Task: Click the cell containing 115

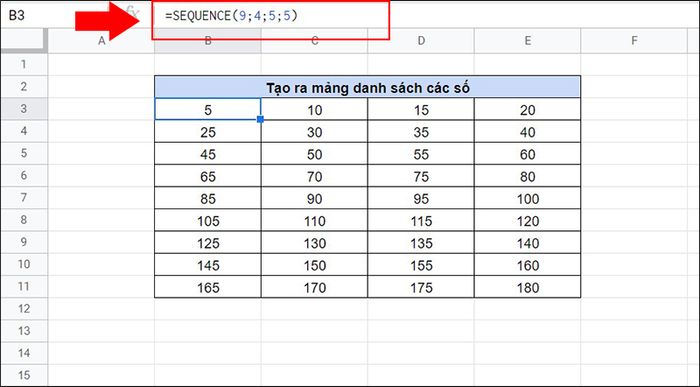Action: click(421, 220)
